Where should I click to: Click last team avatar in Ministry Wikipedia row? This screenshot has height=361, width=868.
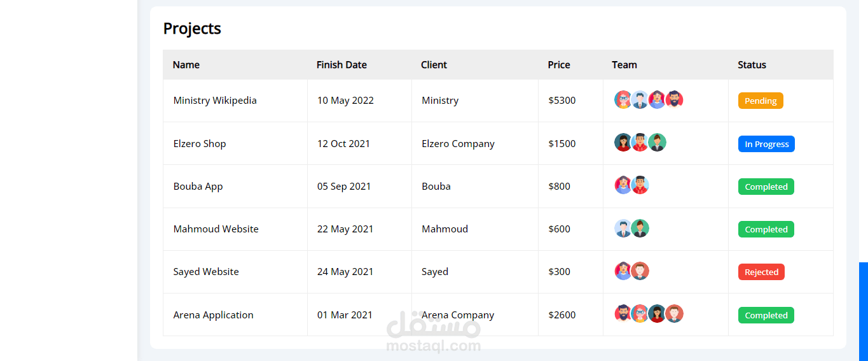675,99
